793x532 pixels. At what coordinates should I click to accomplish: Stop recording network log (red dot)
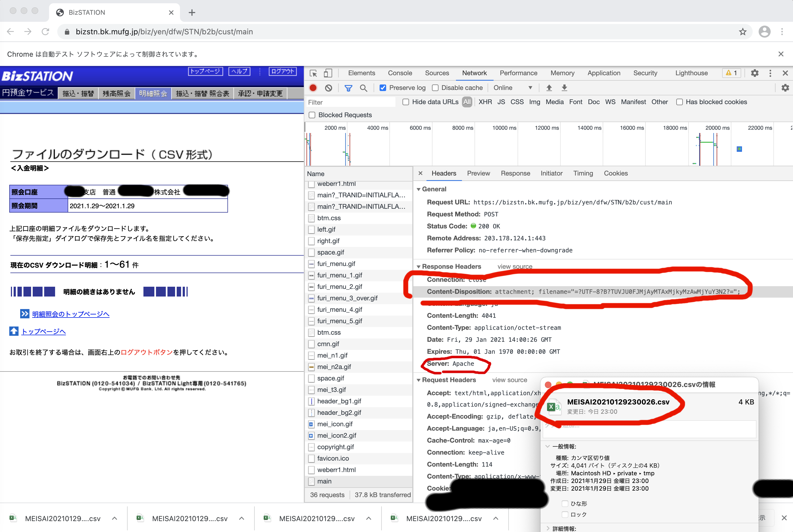pos(313,88)
